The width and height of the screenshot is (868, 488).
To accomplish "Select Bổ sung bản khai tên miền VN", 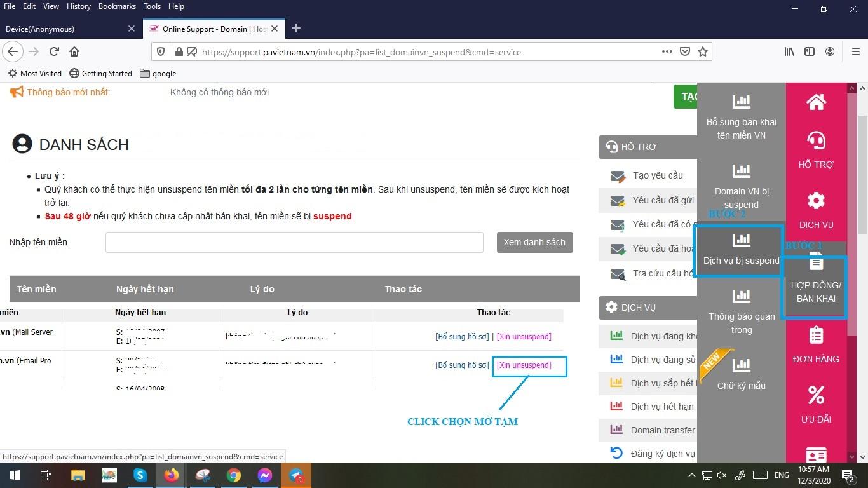I will click(x=742, y=117).
